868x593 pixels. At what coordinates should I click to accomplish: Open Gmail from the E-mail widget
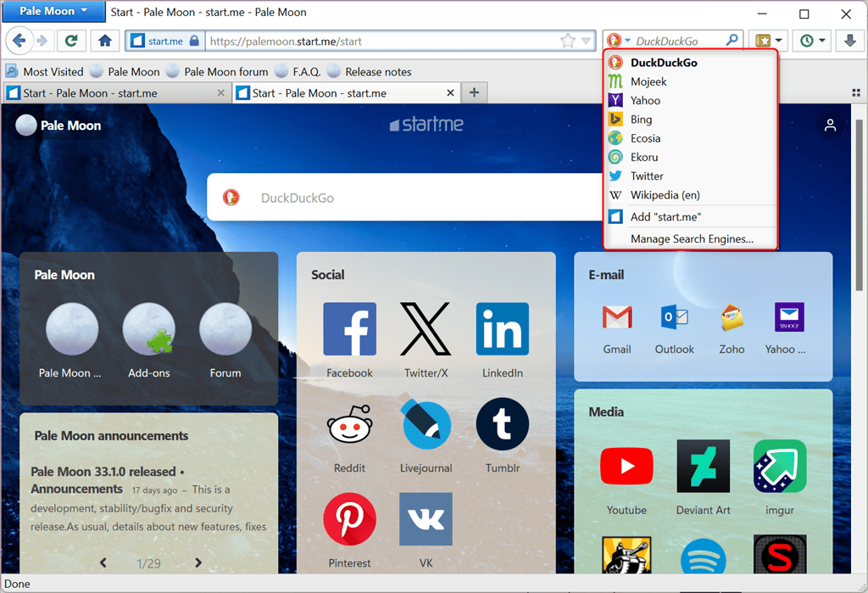click(617, 328)
